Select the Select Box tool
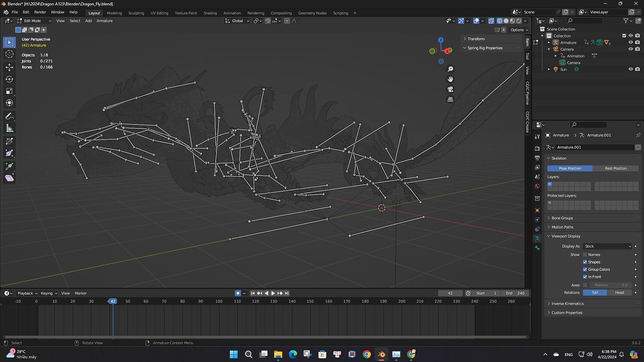The width and height of the screenshot is (644, 362). pyautogui.click(x=9, y=42)
